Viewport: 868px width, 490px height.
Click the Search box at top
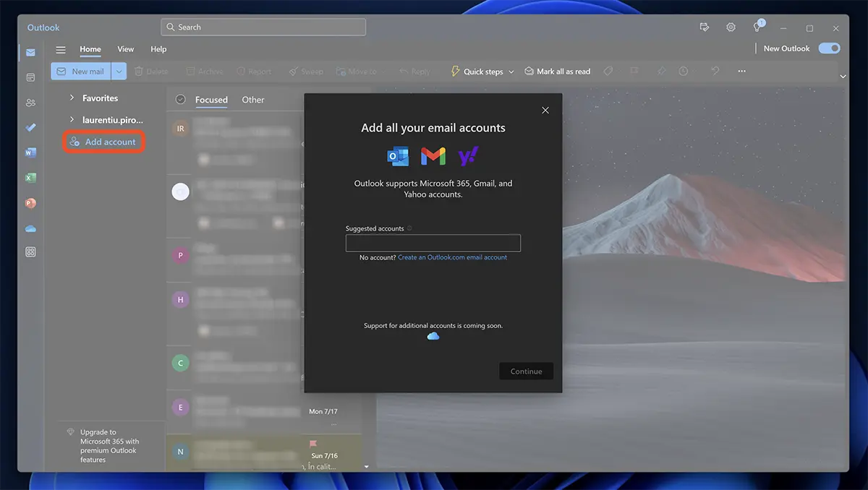pyautogui.click(x=263, y=27)
